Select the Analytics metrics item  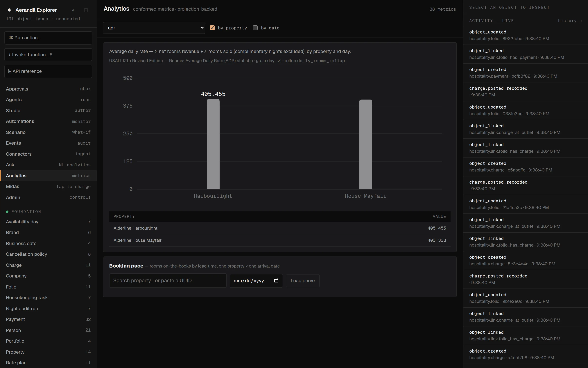[x=48, y=176]
